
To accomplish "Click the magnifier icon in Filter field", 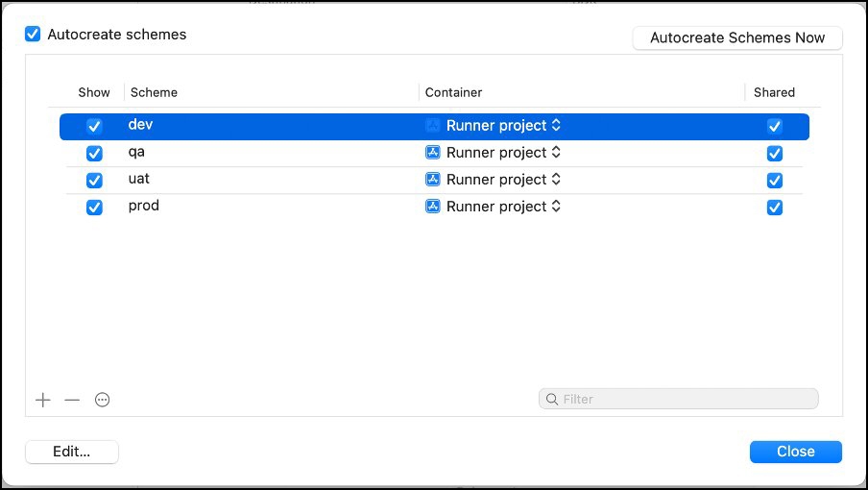I will (x=552, y=399).
